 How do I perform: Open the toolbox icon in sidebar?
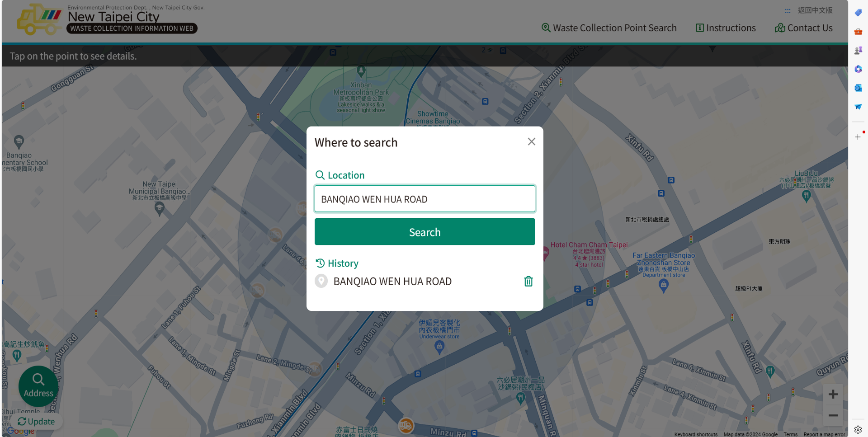point(858,32)
